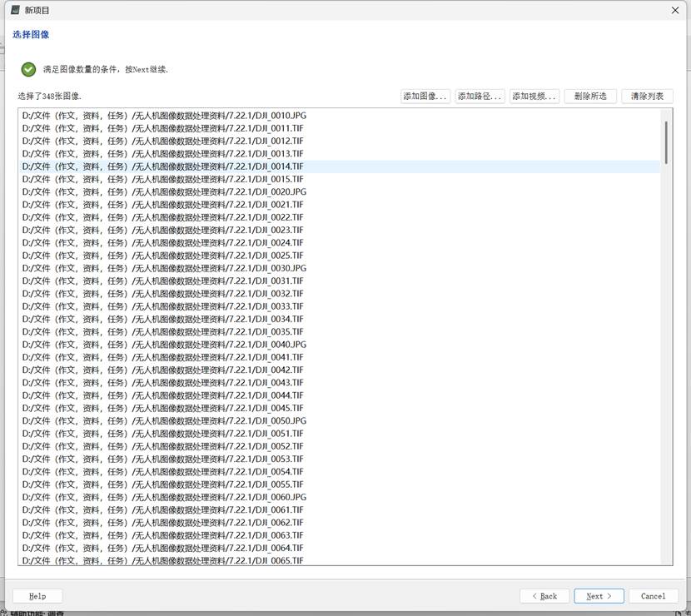Select the DJI_0023.TIF row

[x=341, y=230]
